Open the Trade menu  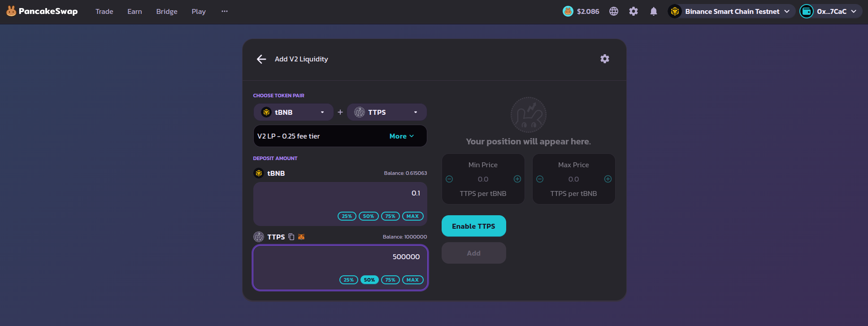pyautogui.click(x=104, y=12)
